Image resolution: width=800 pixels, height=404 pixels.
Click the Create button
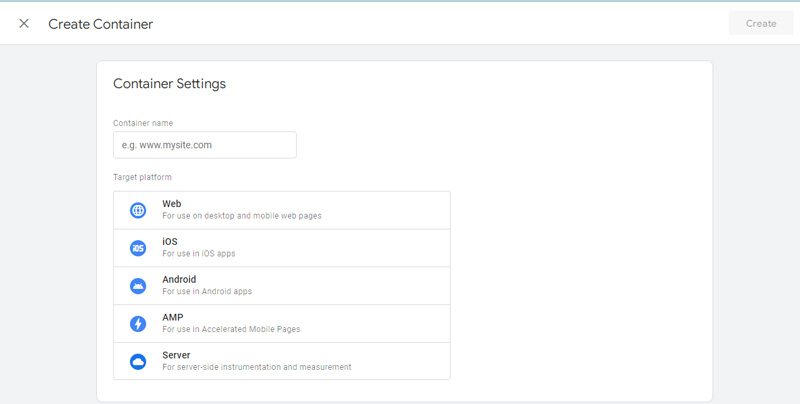[x=761, y=23]
